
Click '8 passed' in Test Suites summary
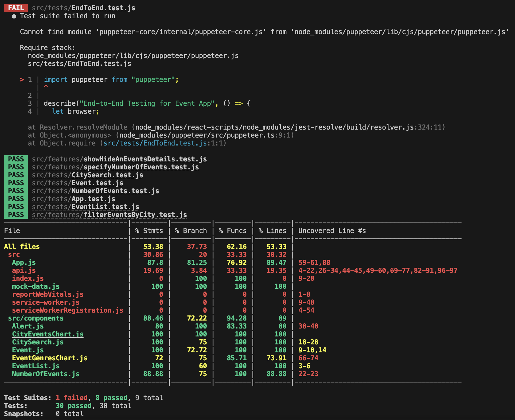[x=111, y=398]
